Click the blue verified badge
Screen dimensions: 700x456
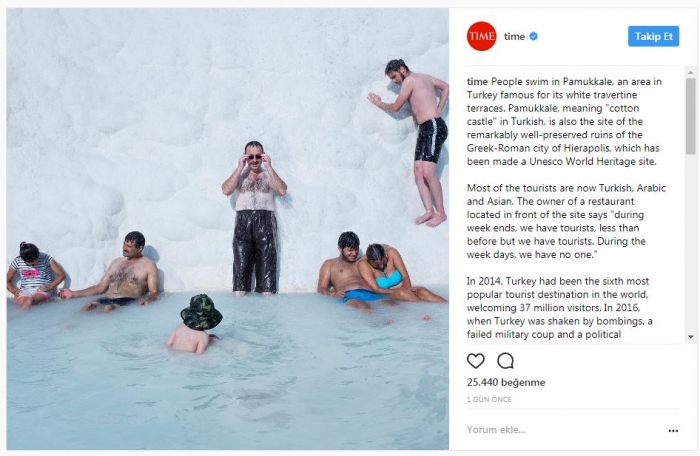[x=533, y=37]
